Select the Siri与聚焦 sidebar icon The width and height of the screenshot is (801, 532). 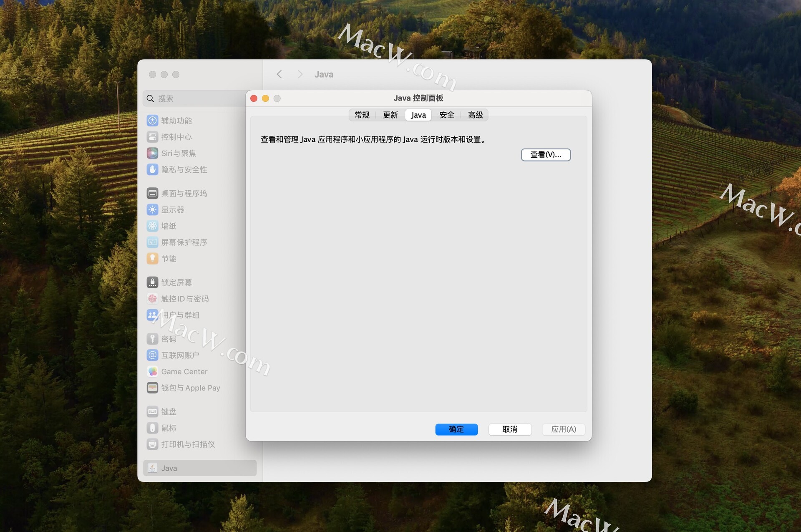pos(152,153)
